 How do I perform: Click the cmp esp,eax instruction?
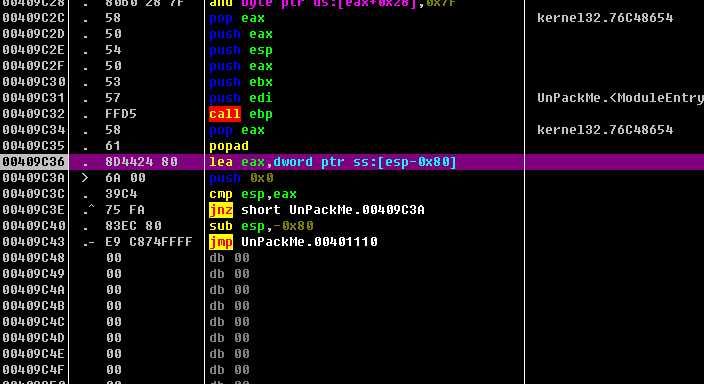tap(253, 194)
